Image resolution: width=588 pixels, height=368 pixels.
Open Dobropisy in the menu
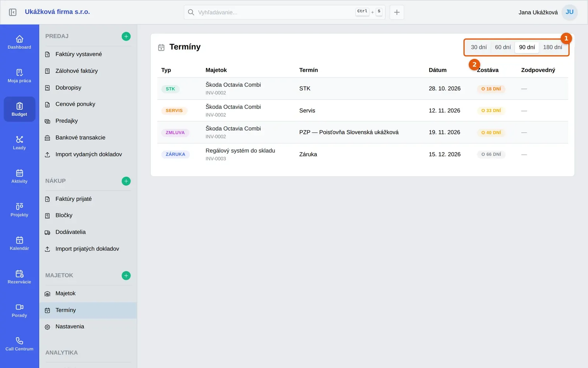coord(88,88)
